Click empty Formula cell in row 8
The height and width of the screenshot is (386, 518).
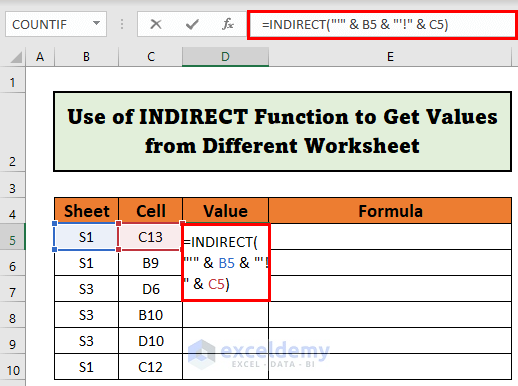tap(390, 315)
